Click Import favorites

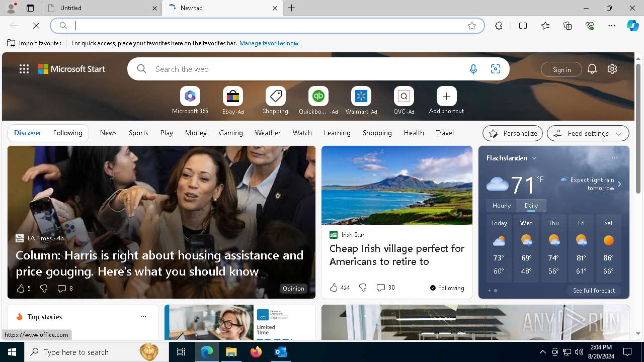click(x=34, y=43)
